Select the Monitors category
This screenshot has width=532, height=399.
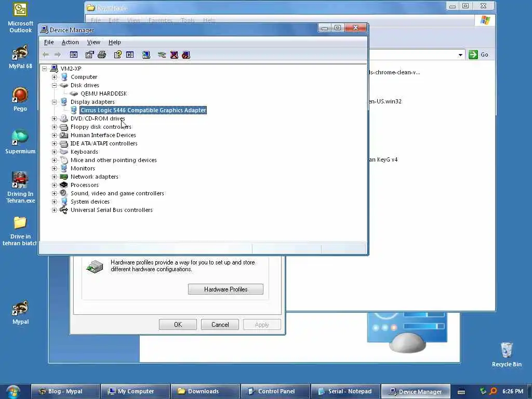[x=83, y=168]
